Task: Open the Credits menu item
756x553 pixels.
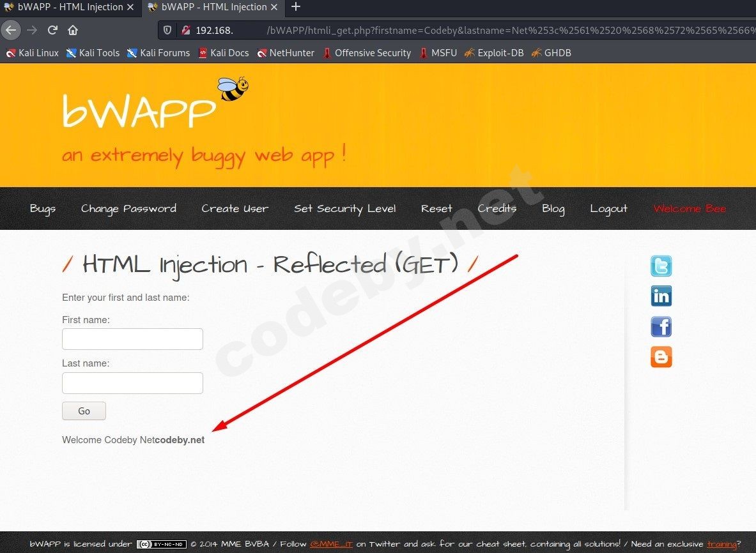Action: tap(497, 209)
